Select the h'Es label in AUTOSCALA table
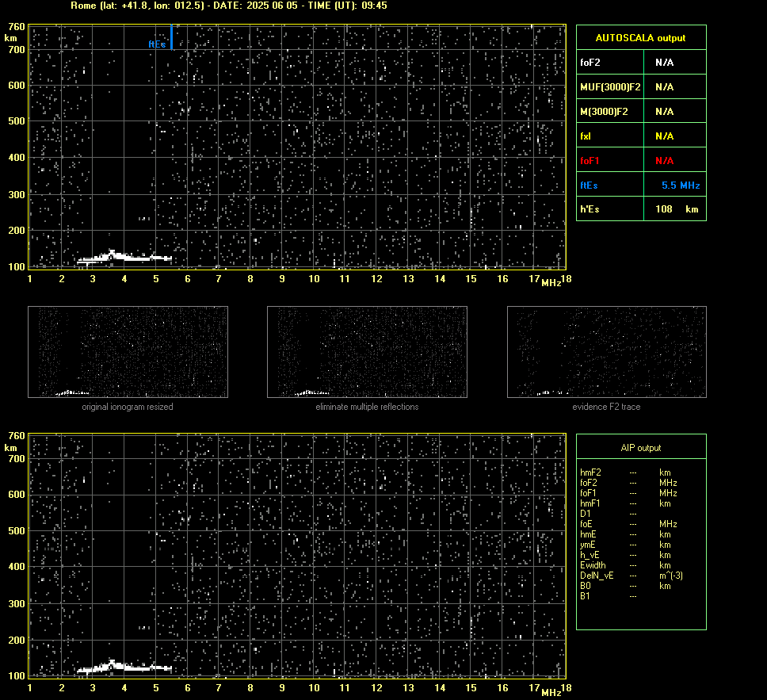Image resolution: width=767 pixels, height=700 pixels. 590,209
